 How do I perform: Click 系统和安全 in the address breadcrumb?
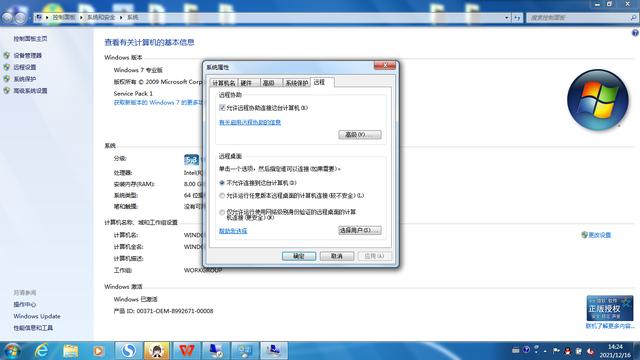click(101, 18)
